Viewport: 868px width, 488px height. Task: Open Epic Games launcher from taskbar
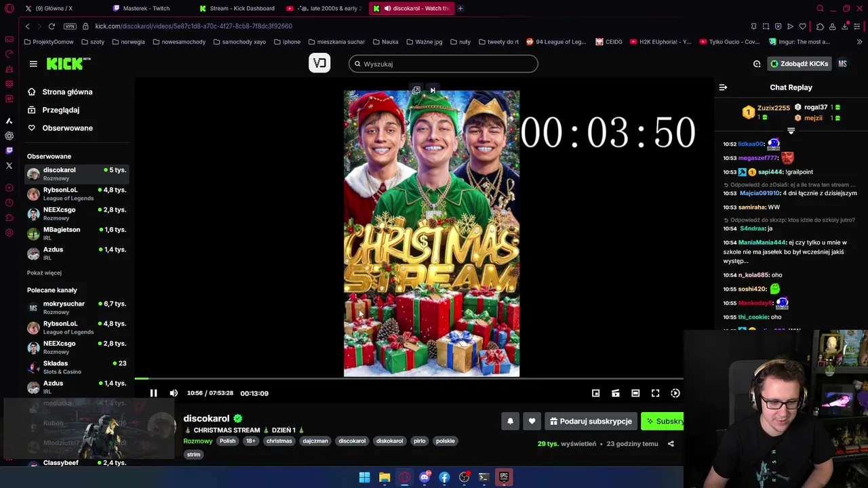pos(504,477)
